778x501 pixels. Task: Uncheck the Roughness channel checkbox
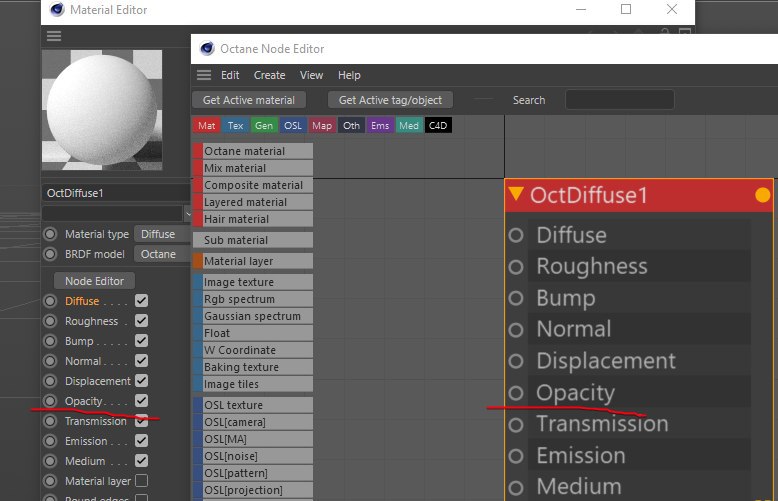tap(141, 320)
